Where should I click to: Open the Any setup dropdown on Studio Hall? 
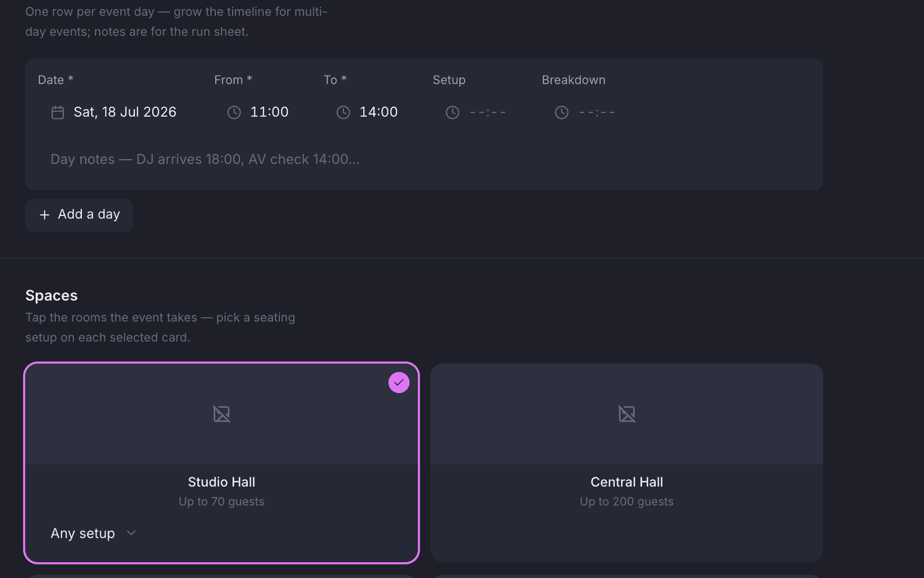93,533
